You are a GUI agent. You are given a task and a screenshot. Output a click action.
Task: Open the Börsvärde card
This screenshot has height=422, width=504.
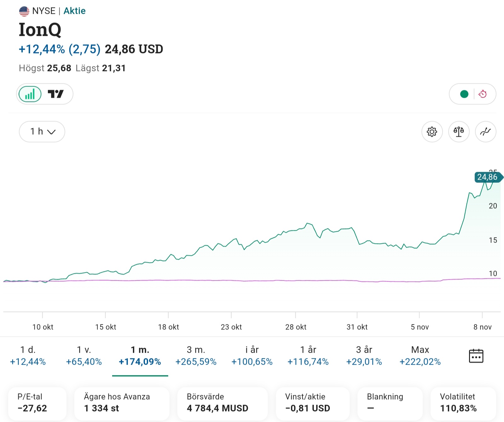click(222, 403)
